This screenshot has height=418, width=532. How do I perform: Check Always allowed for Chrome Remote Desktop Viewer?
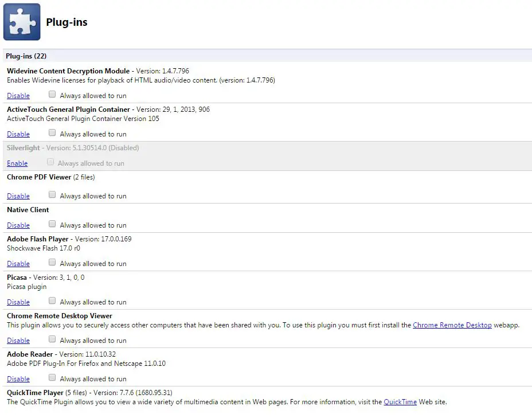click(x=52, y=339)
